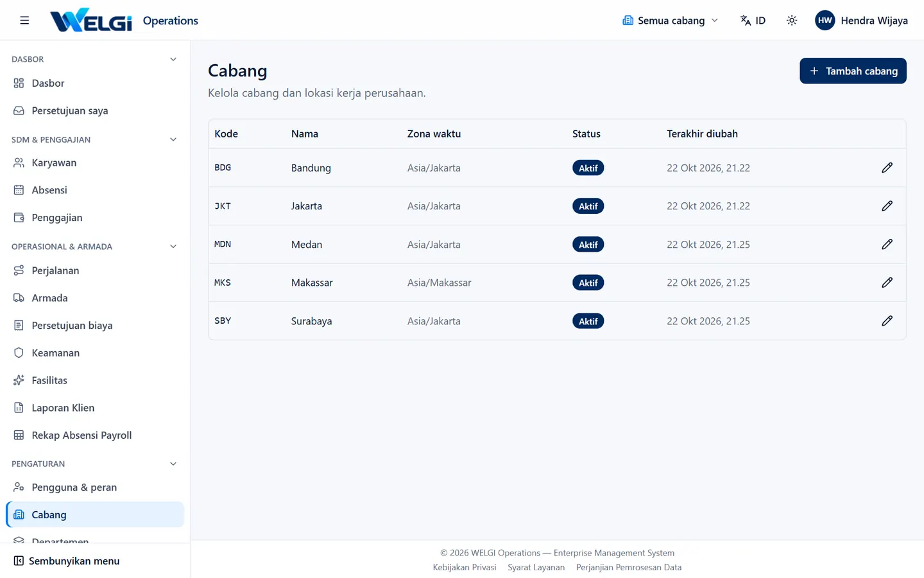Collapse OPERASIONAL & ARMADA section
The image size is (924, 578).
coord(173,247)
